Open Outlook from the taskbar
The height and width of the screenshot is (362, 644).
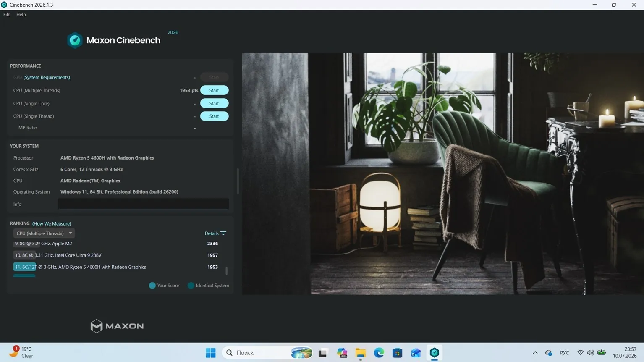pyautogui.click(x=416, y=353)
